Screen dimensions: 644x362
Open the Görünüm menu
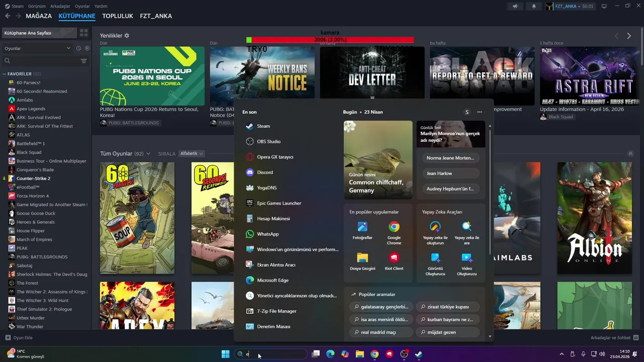[x=37, y=6]
